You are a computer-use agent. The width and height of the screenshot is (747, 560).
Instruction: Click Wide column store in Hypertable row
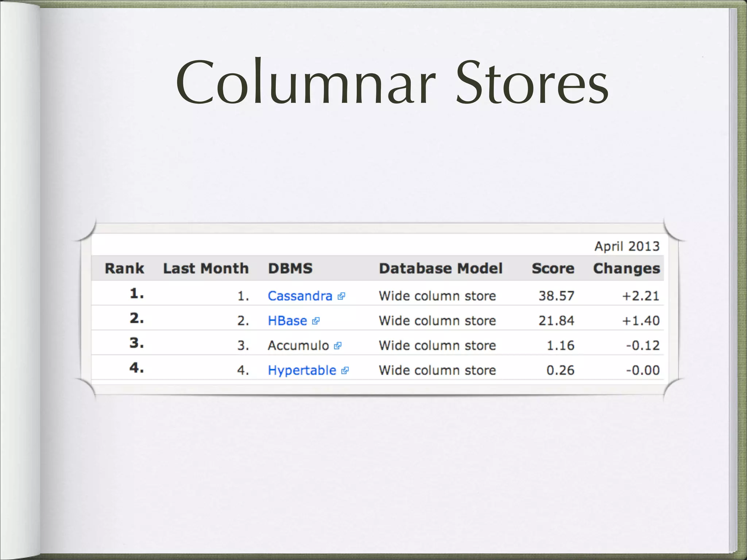(437, 370)
